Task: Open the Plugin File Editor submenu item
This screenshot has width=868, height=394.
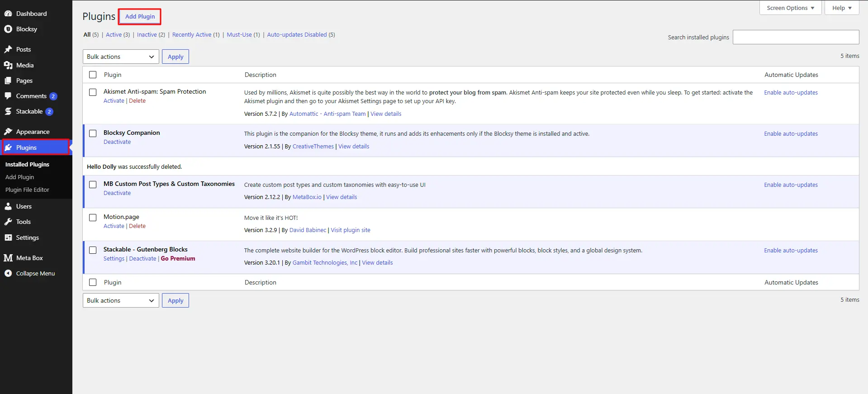Action: pos(27,190)
